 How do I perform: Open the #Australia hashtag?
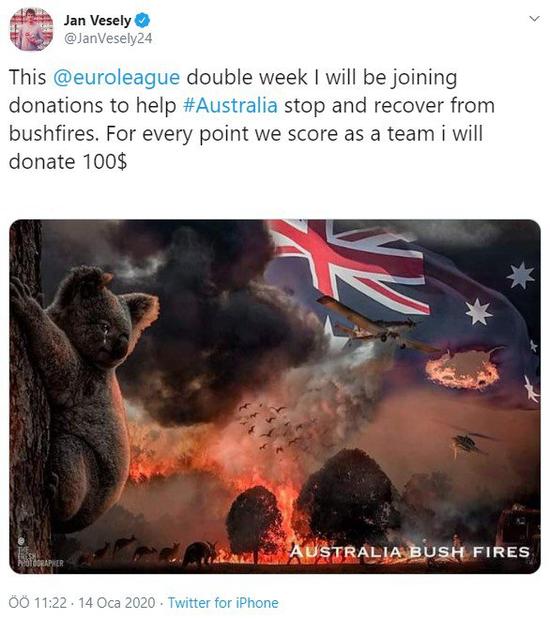pyautogui.click(x=231, y=105)
